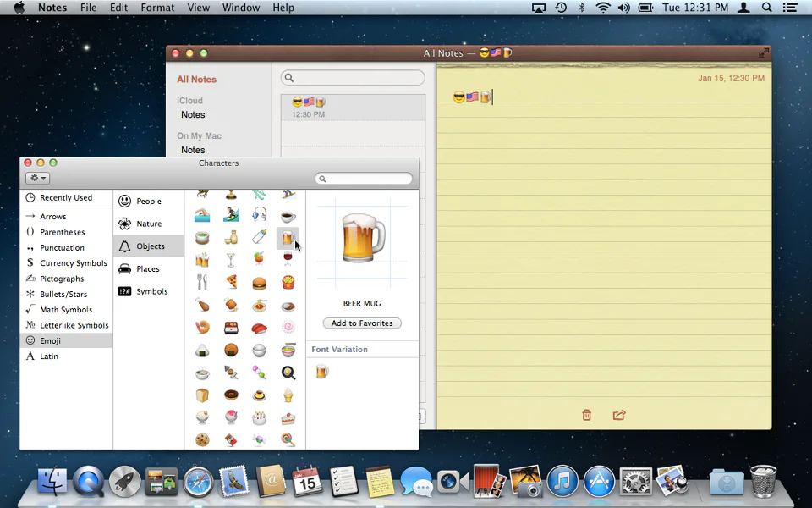Image resolution: width=812 pixels, height=508 pixels.
Task: Open the Format menu
Action: (x=157, y=8)
